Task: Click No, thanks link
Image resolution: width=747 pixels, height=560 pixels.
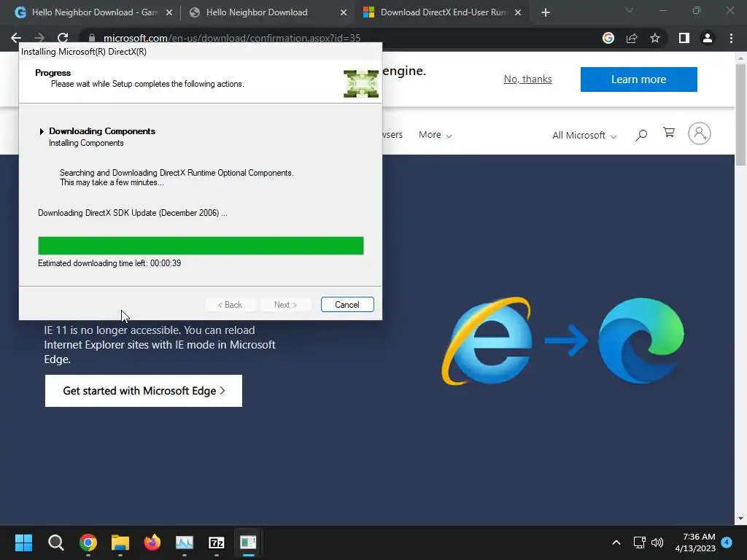Action: pyautogui.click(x=528, y=79)
